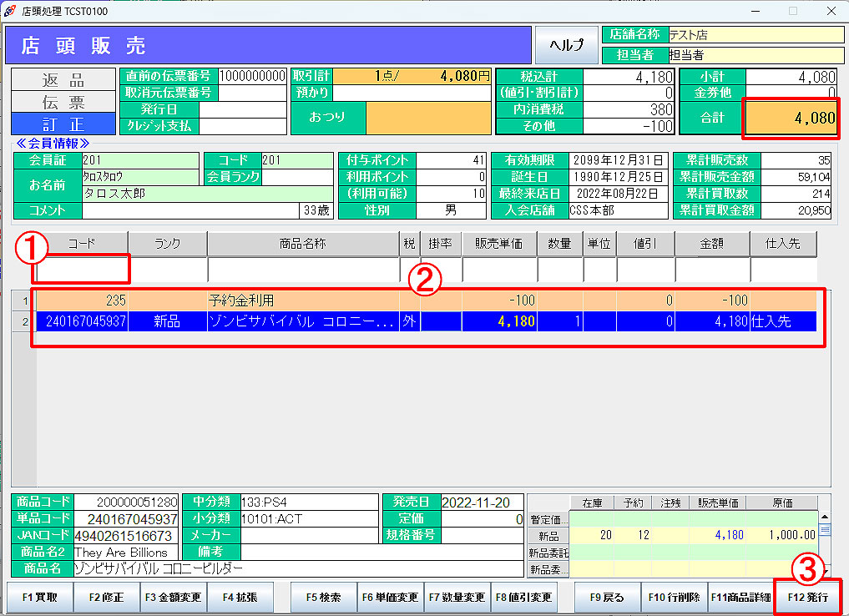Select row 2 ゾンビサバイバル product line
Viewport: 849px width, 616px height.
click(x=302, y=321)
